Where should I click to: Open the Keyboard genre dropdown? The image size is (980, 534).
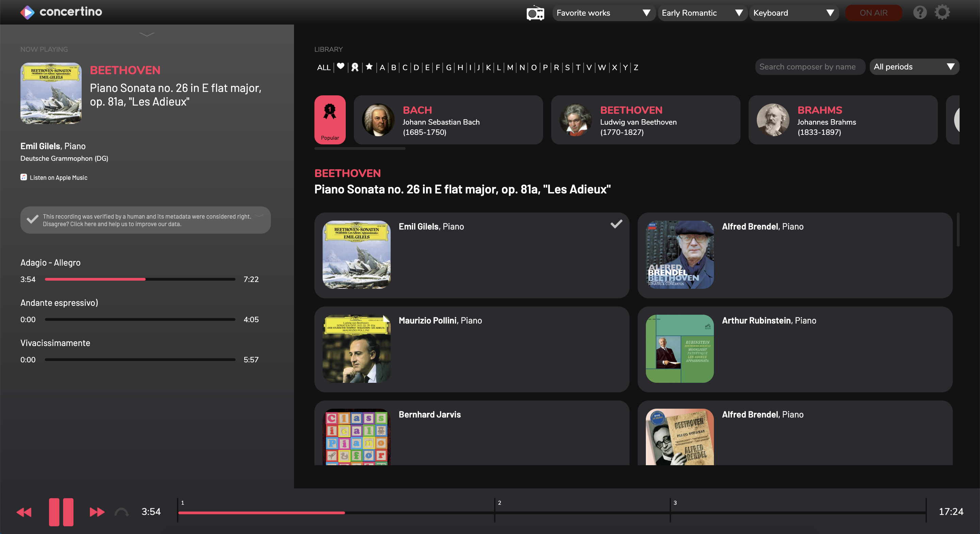[x=794, y=13]
